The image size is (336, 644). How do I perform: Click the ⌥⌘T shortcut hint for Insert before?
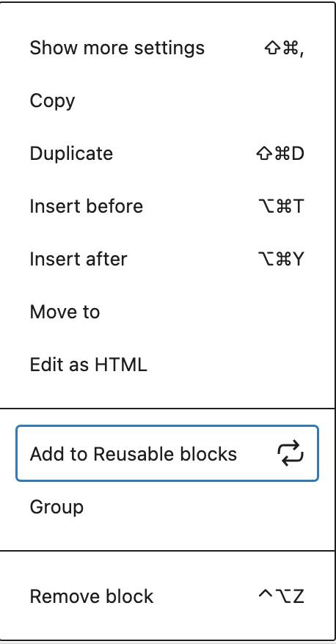coord(282,206)
